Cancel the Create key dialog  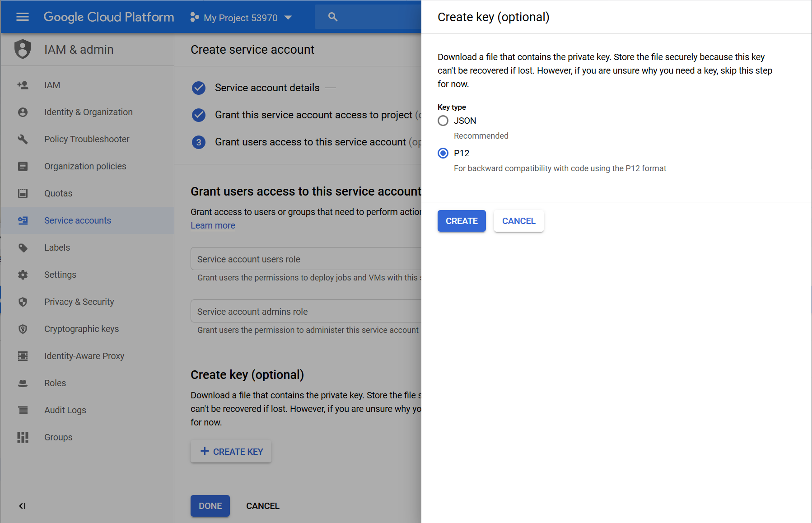point(519,221)
